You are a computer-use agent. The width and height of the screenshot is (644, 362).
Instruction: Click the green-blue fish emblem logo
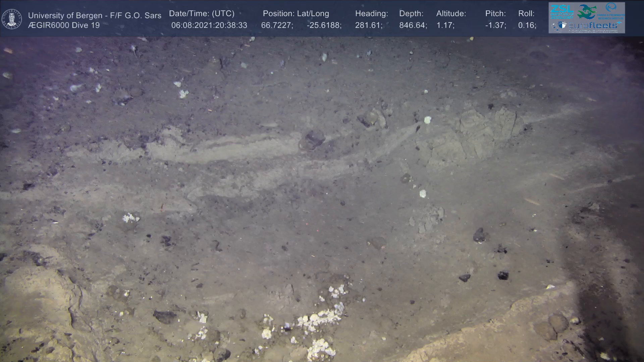[587, 11]
